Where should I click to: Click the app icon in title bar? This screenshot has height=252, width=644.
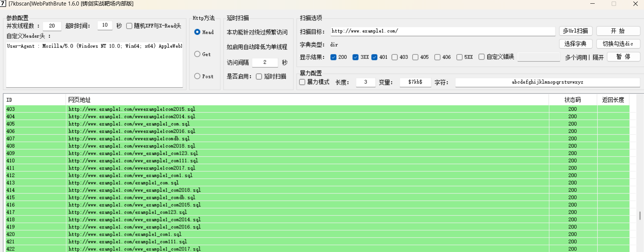point(3,3)
